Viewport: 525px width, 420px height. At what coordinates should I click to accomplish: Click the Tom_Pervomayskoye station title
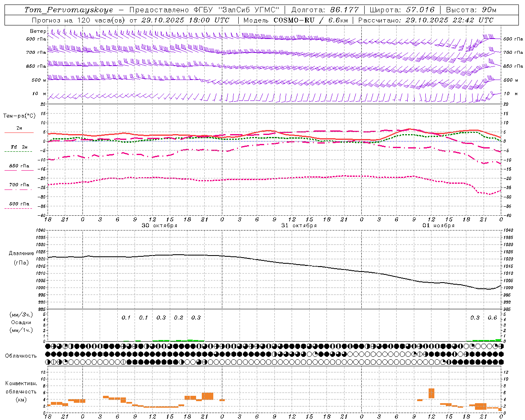68,10
